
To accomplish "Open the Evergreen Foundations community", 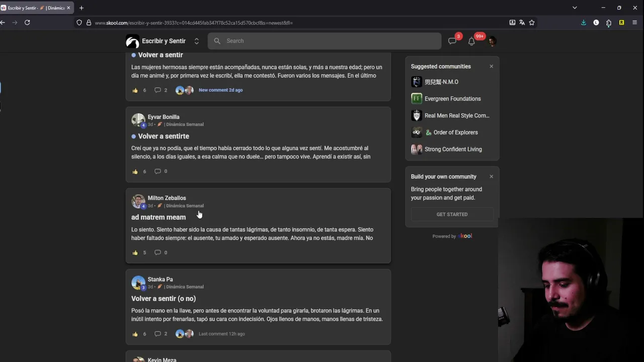I will [x=452, y=99].
